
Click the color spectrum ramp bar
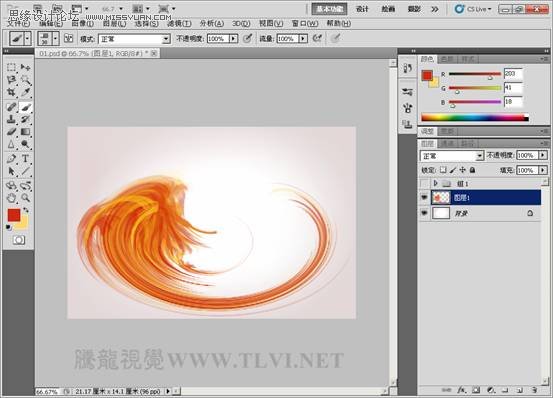tap(475, 118)
